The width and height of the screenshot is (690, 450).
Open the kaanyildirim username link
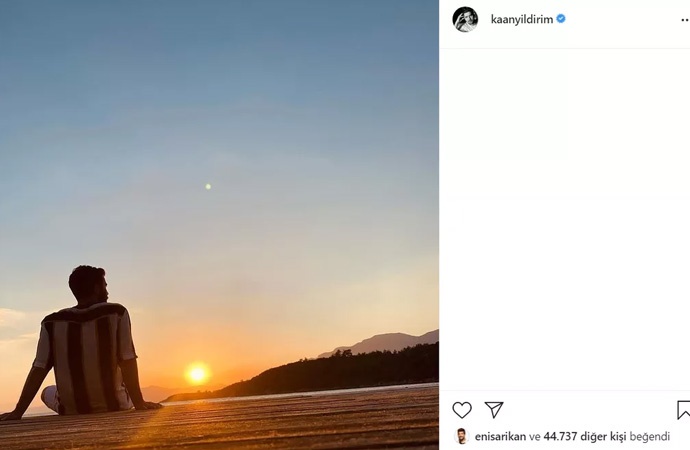point(521,19)
